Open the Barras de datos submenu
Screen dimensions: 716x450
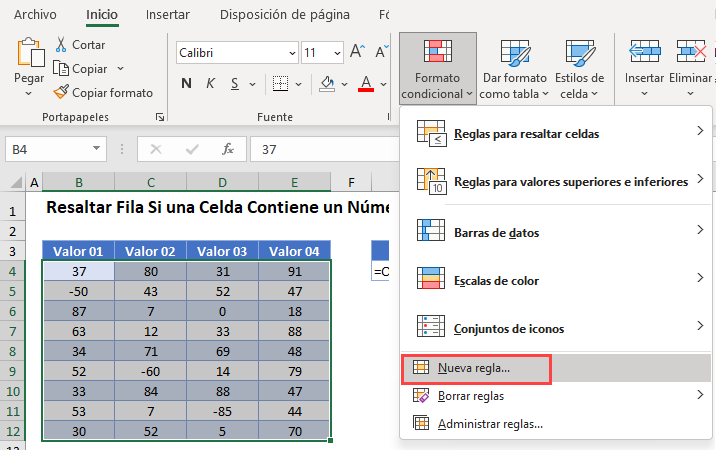click(556, 232)
